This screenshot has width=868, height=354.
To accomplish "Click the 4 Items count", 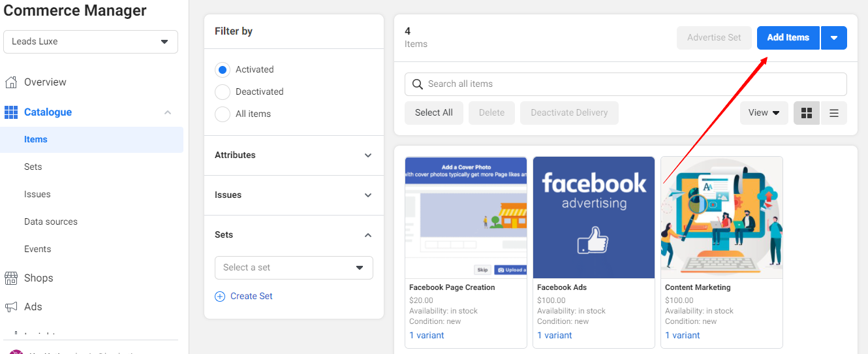I will (416, 38).
